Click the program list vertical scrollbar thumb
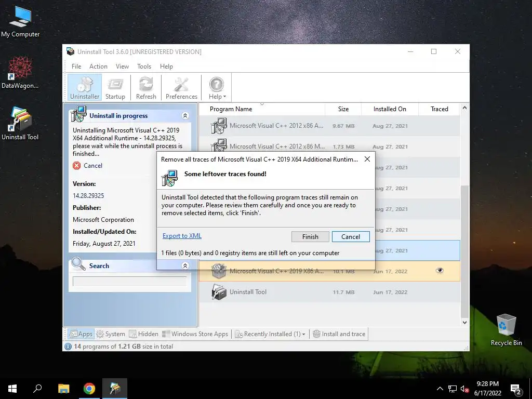Image resolution: width=532 pixels, height=399 pixels. [465, 250]
